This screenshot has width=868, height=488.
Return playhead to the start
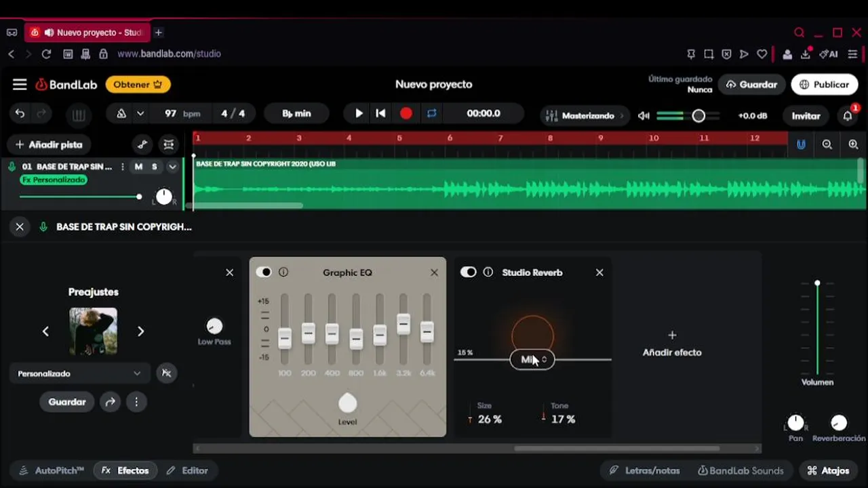point(381,114)
